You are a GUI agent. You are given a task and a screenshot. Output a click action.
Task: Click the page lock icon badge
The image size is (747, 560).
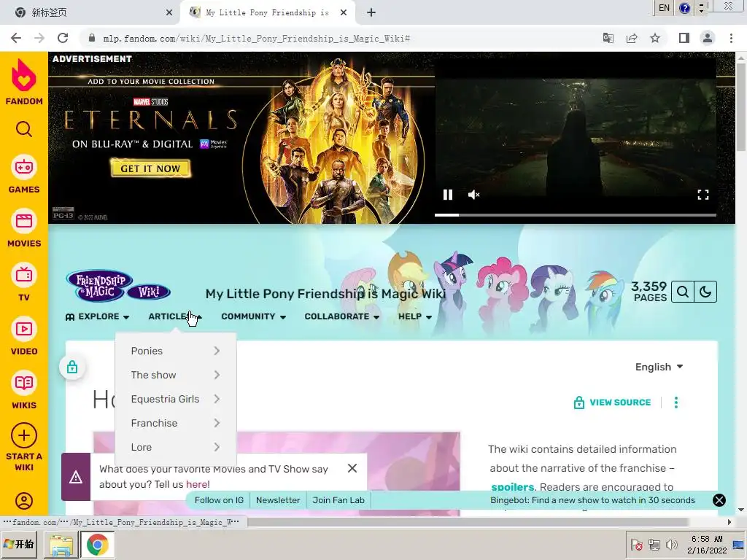(x=72, y=367)
